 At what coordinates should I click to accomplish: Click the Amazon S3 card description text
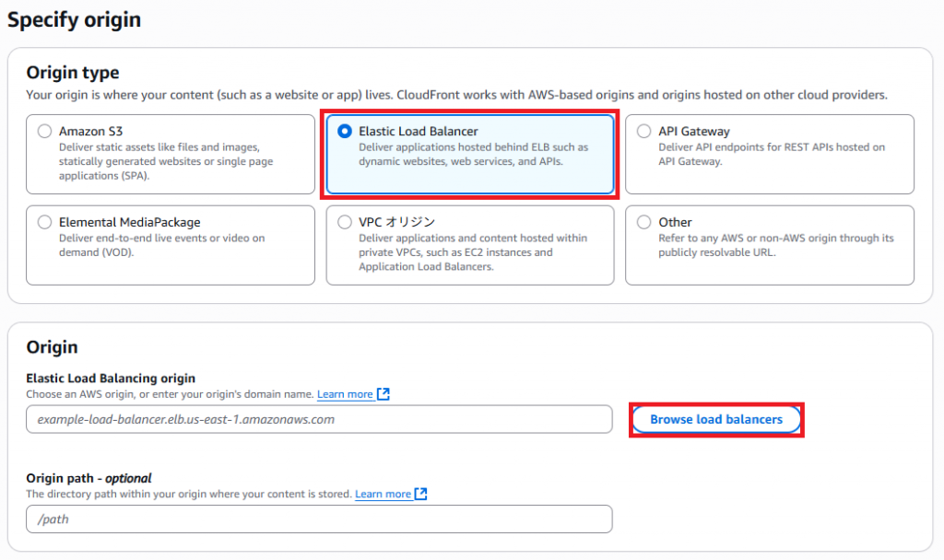(x=166, y=161)
